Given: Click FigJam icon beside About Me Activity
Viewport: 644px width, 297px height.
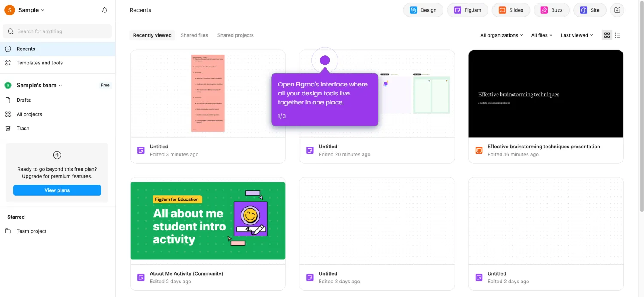Looking at the screenshot, I should (141, 277).
